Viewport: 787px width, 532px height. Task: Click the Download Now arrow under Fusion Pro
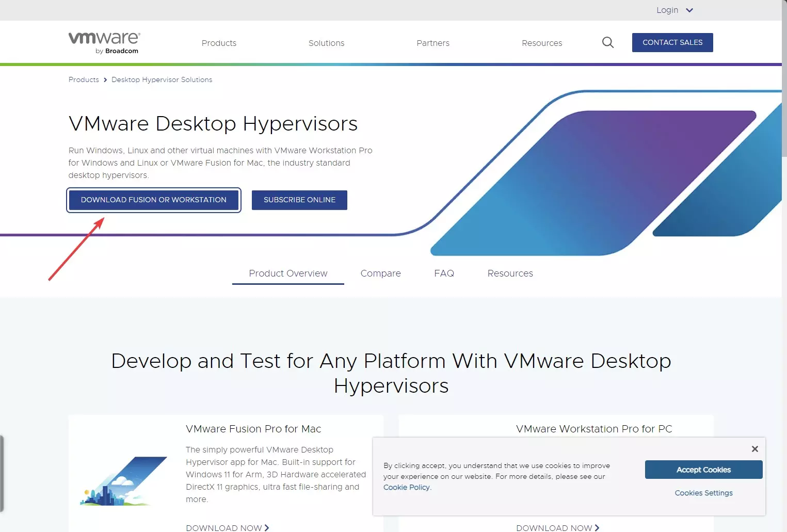(x=266, y=527)
